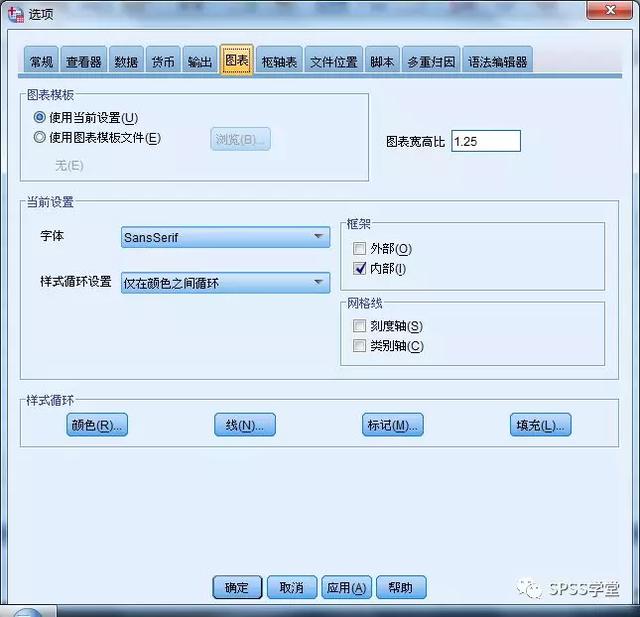Click the SPSS icon in the title bar
This screenshot has height=617, width=640.
point(16,14)
